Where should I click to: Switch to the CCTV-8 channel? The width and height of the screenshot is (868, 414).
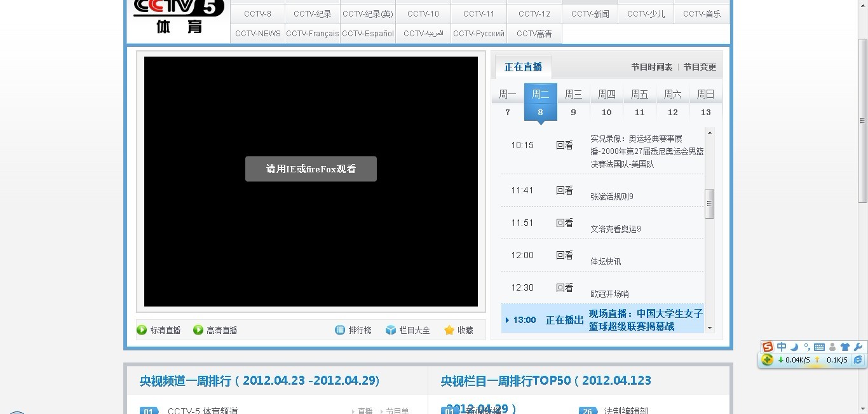click(257, 14)
